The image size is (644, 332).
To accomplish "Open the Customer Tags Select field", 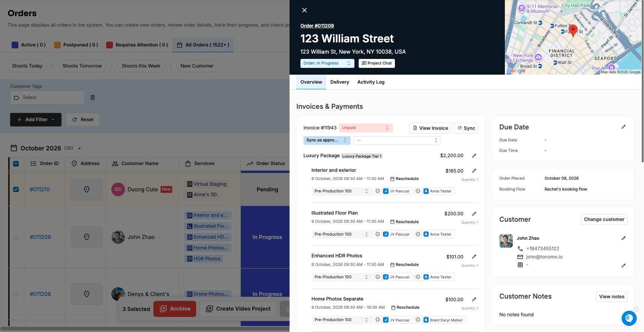I will 47,98.
